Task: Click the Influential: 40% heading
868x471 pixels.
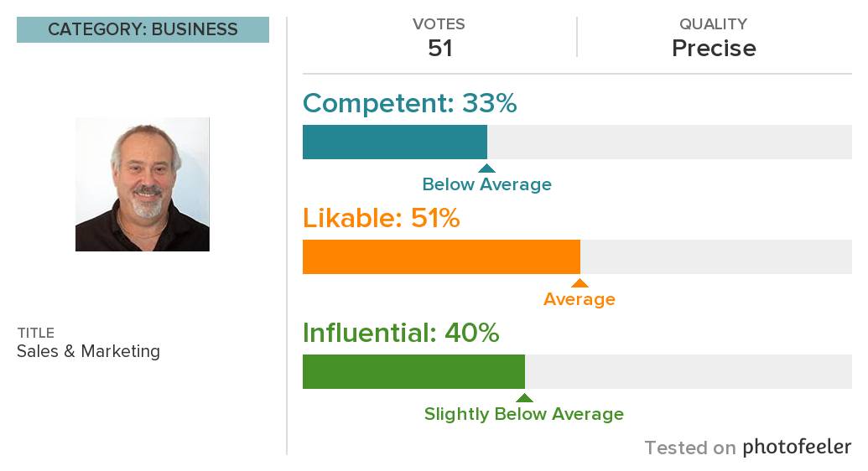Action: tap(401, 333)
